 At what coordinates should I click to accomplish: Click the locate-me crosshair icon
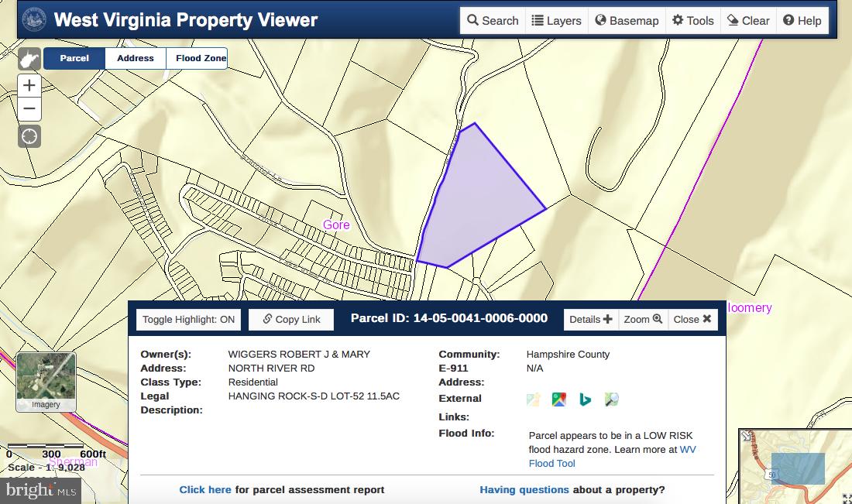(x=29, y=136)
